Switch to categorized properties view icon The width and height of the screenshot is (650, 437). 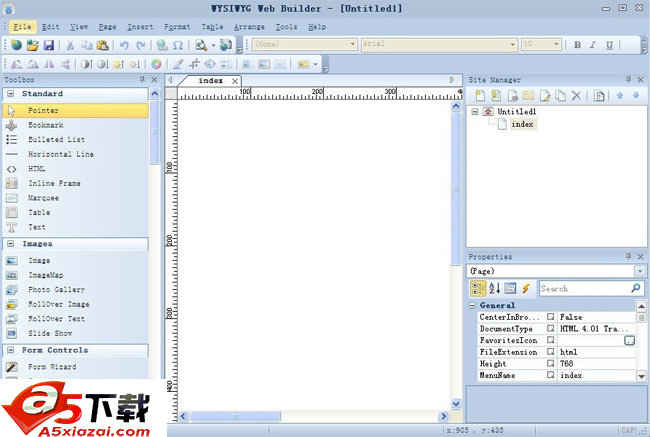478,288
